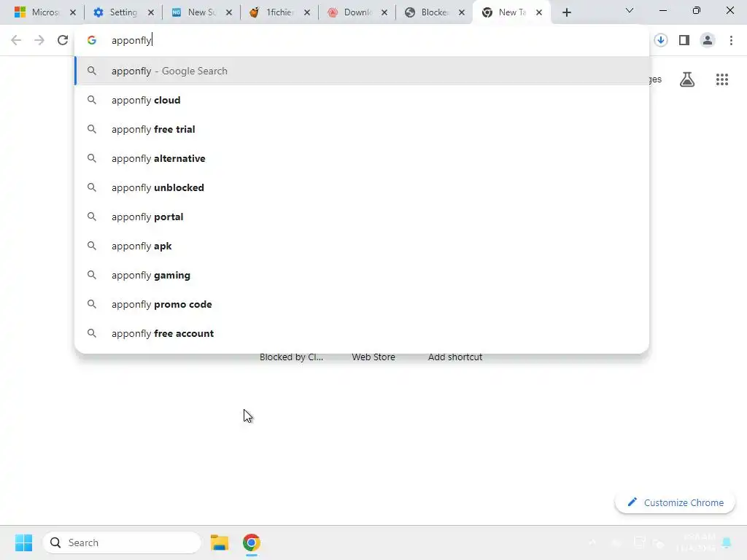The image size is (747, 560).
Task: Select the 'apponfly promo code' suggestion
Action: (x=362, y=304)
